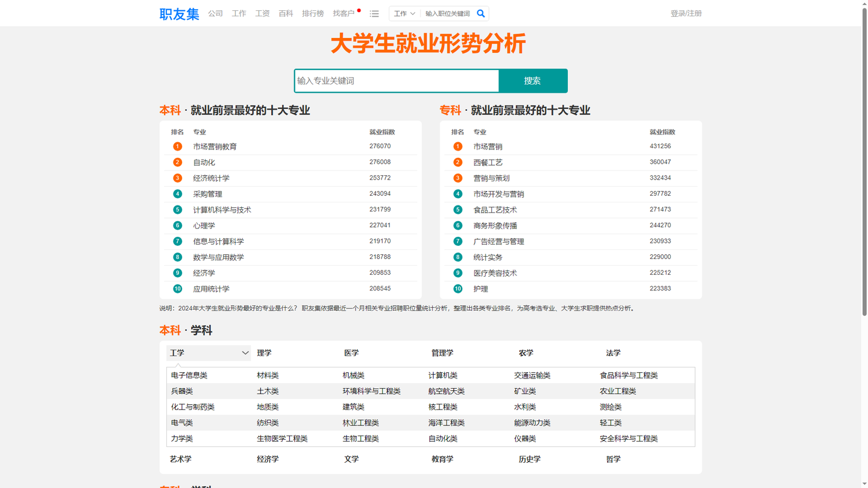Click the green 搜索 button
This screenshot has height=488, width=868.
(x=533, y=81)
